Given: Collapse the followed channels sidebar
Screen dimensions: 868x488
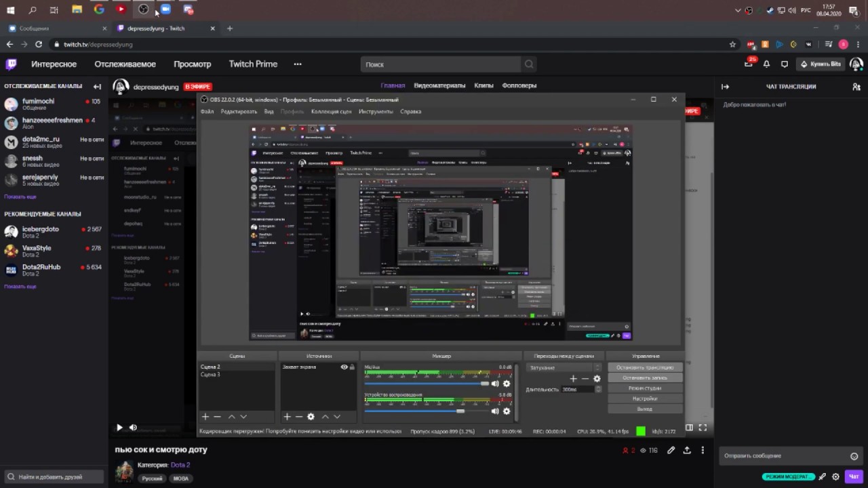Looking at the screenshot, I should tap(97, 86).
